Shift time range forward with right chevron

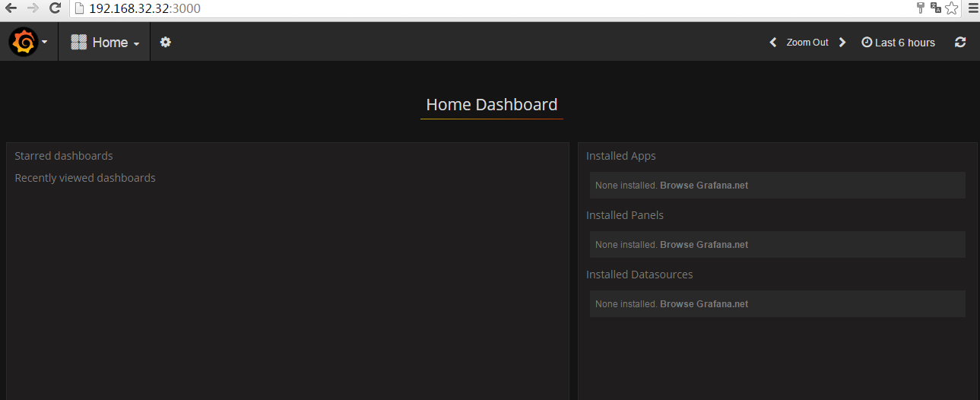(x=842, y=43)
